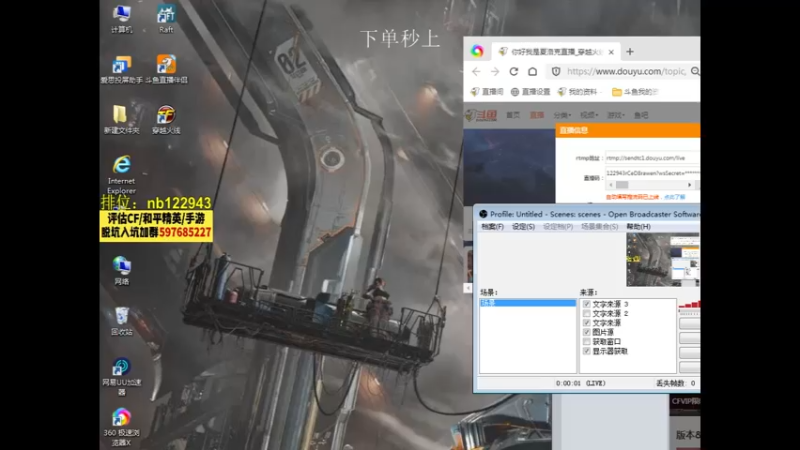Open Internet Explorer desktop icon
800x450 pixels.
pyautogui.click(x=121, y=173)
